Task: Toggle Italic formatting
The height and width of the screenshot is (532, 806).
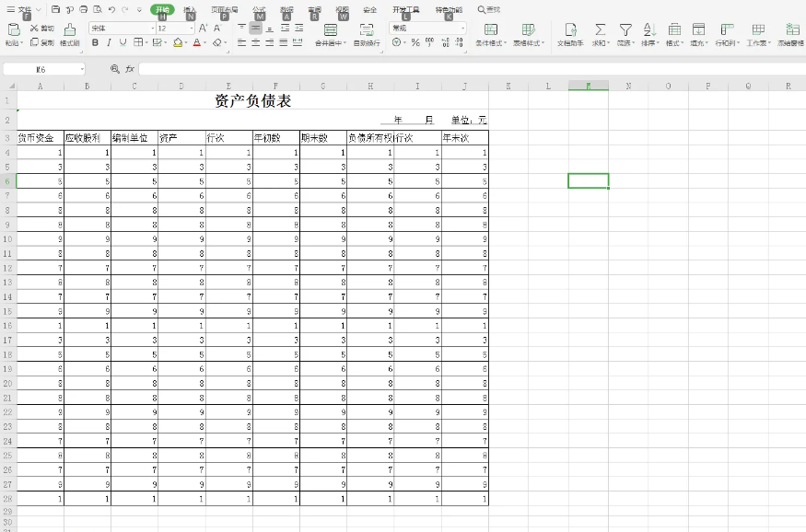Action: (x=109, y=42)
